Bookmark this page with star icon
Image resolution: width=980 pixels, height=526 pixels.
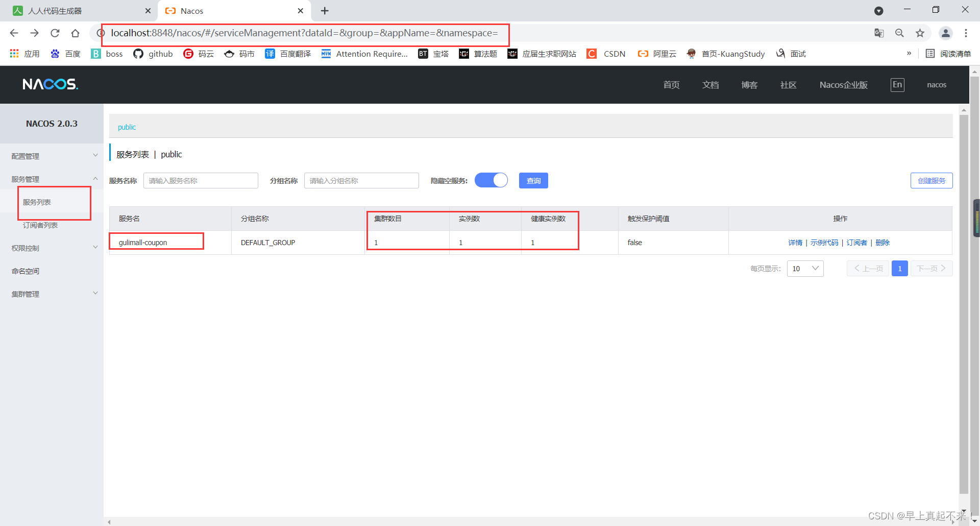[920, 33]
